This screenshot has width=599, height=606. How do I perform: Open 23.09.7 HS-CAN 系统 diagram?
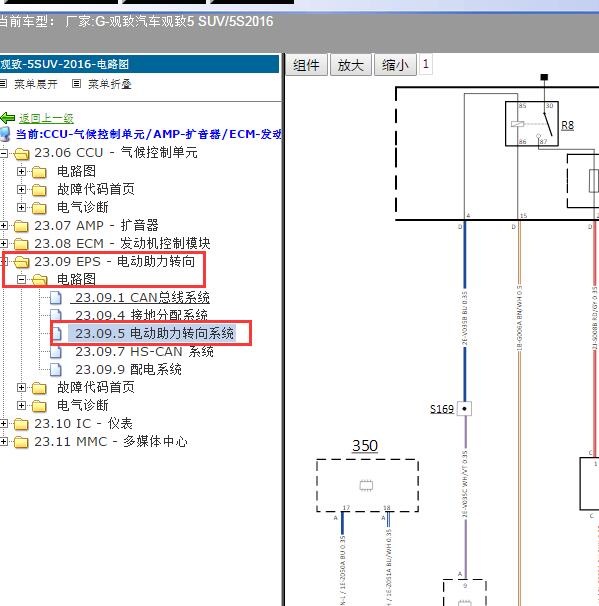click(x=144, y=352)
